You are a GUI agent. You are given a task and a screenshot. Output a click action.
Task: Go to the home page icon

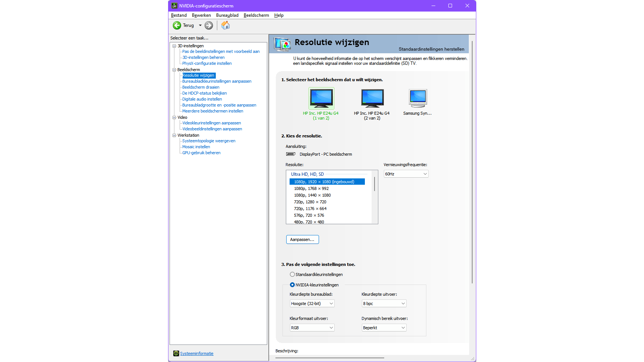pos(225,25)
